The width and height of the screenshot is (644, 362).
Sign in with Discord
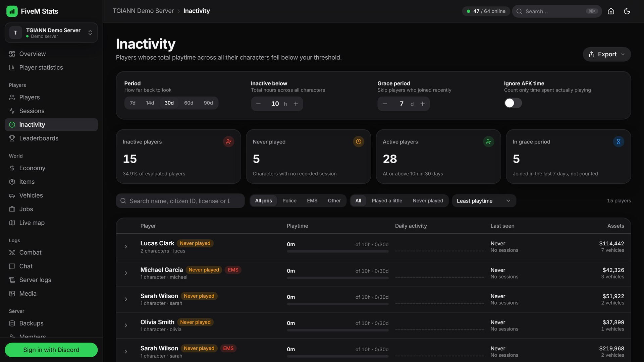tap(51, 350)
